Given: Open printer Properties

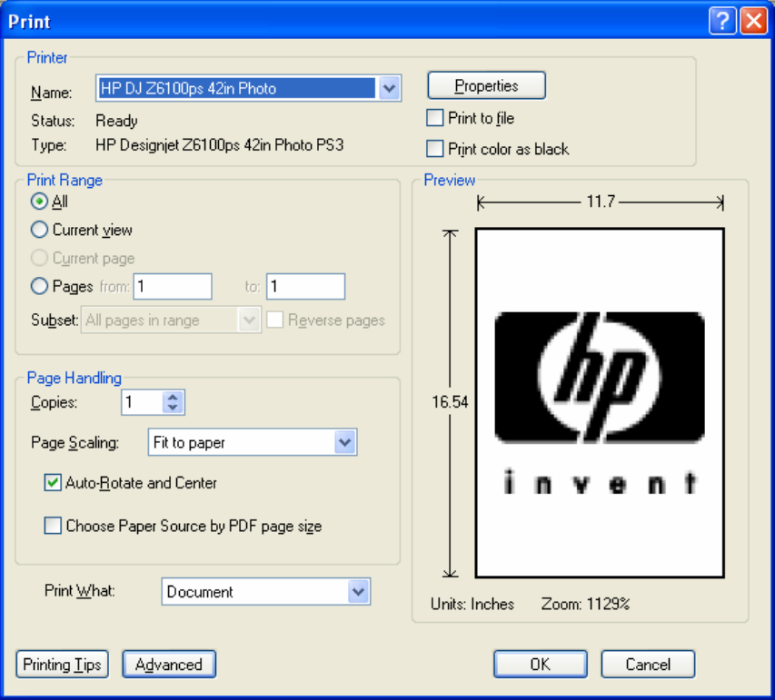Looking at the screenshot, I should coord(486,86).
